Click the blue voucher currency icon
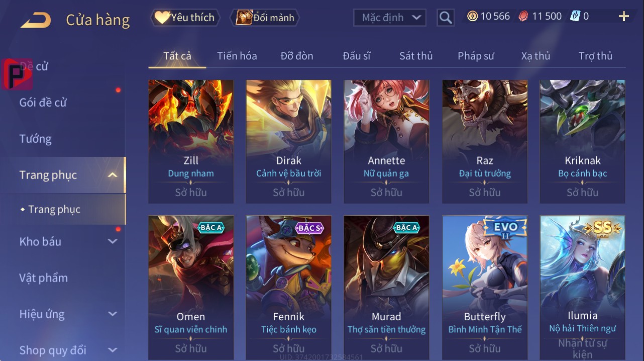The image size is (644, 361). [x=575, y=17]
